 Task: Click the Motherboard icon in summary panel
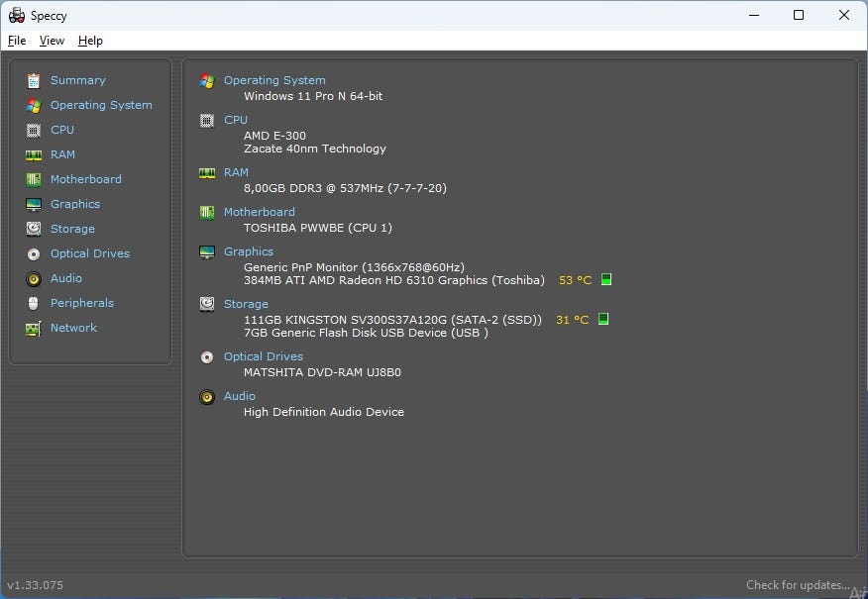[x=207, y=213]
